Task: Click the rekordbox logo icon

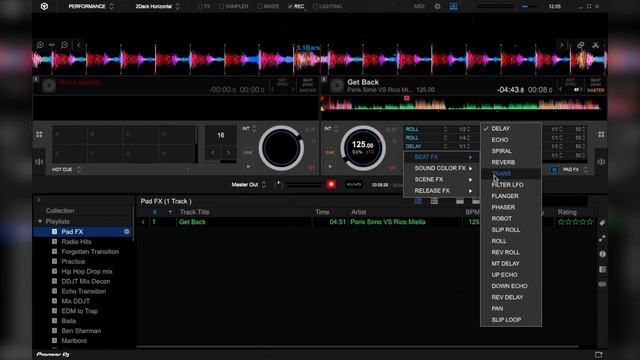Action: 44,6
